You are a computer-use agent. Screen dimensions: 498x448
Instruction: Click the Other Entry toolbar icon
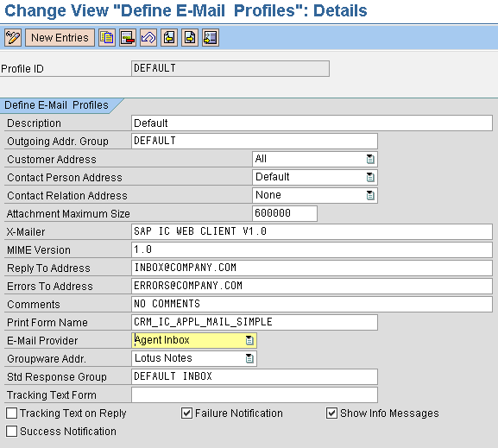tap(211, 38)
